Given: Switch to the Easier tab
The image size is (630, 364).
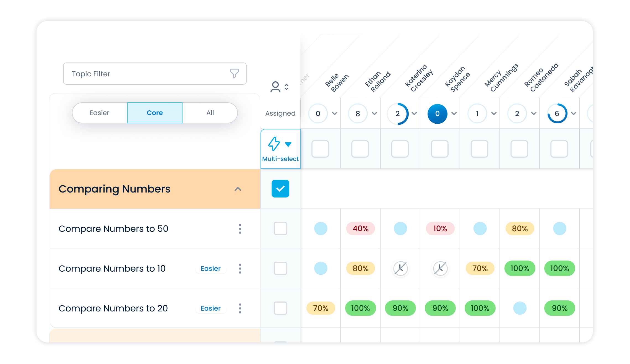Looking at the screenshot, I should (x=100, y=113).
